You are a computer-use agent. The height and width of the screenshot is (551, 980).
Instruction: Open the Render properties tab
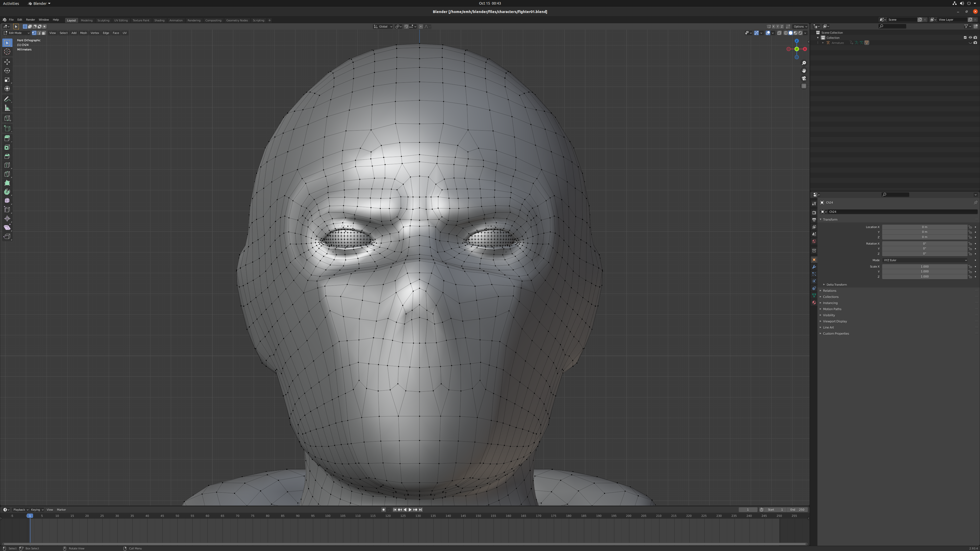pos(814,212)
